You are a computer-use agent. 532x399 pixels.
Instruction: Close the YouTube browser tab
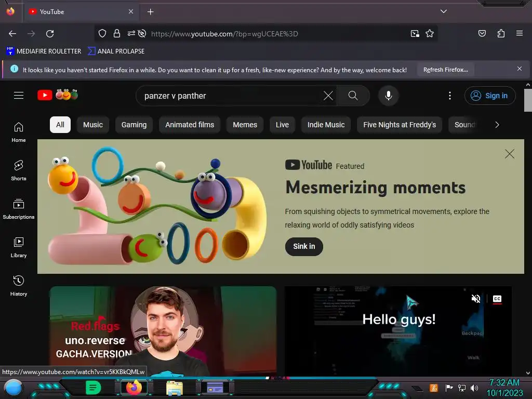tap(131, 11)
